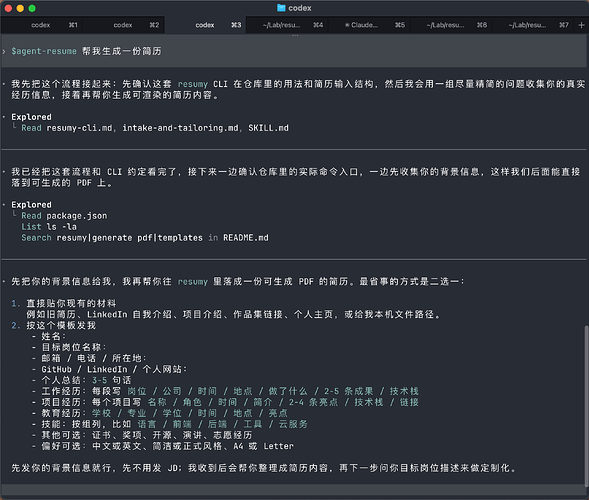Click the highlighted resumy word before CLI
Image resolution: width=589 pixels, height=500 pixels.
pos(192,84)
